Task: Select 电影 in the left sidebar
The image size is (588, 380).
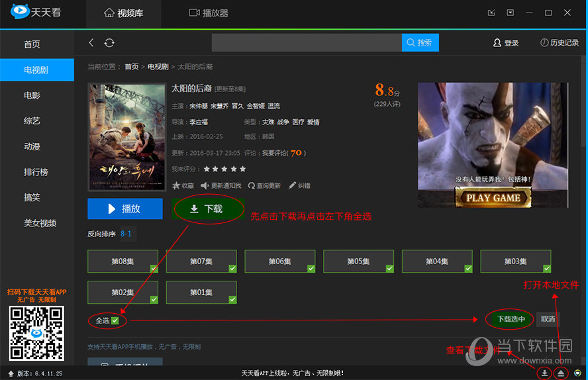Action: [x=32, y=95]
